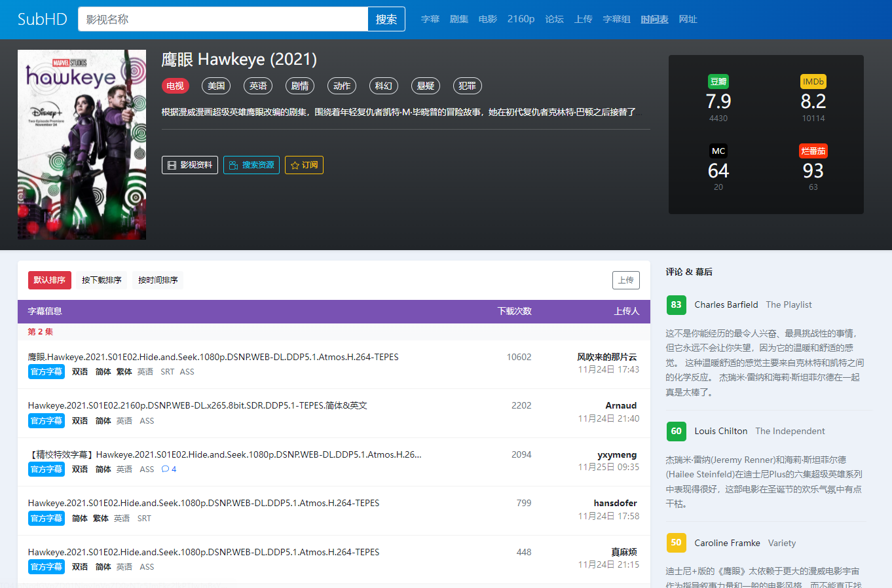The image size is (892, 588).
Task: Click 官方字幕 badge in 真麻烦 row
Action: pos(46,567)
